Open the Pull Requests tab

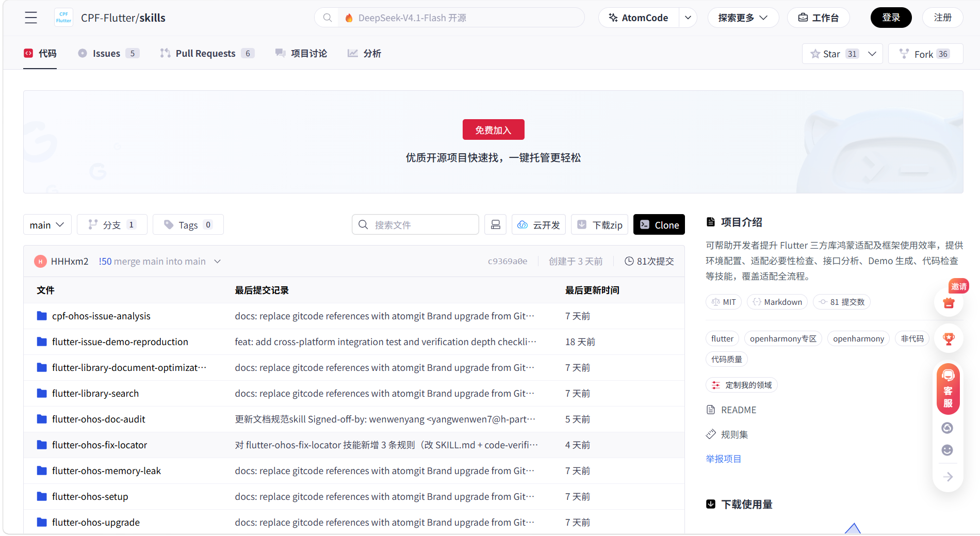207,53
